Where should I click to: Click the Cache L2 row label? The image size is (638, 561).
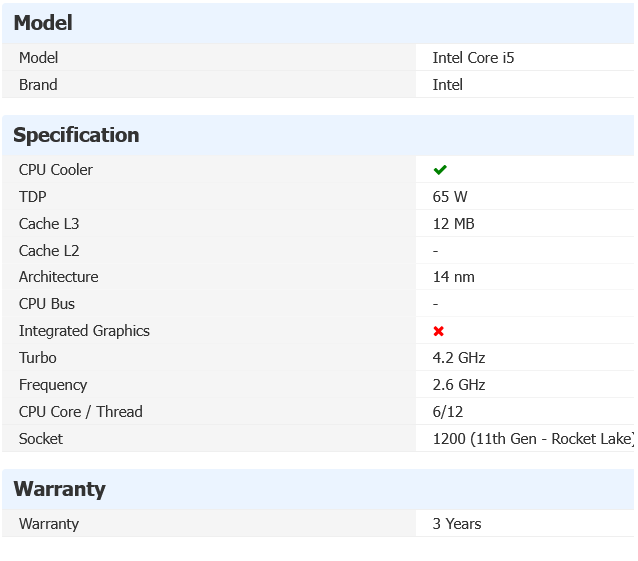coord(49,251)
